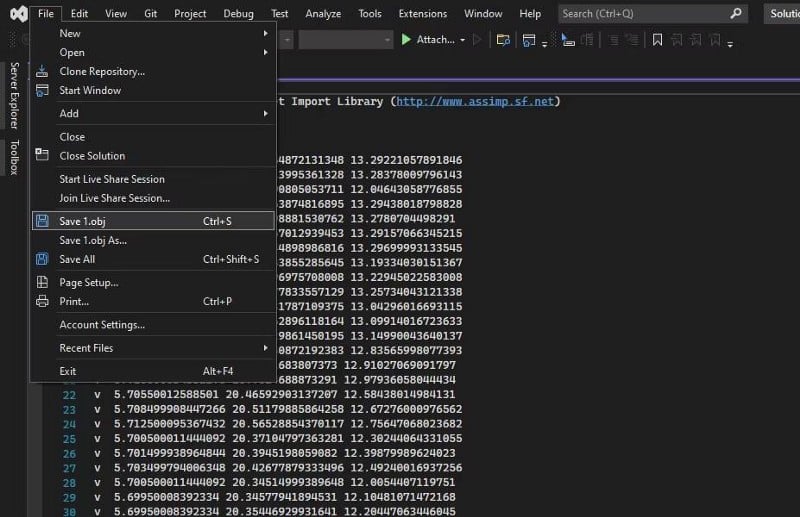Click the Page Setup icon
The width and height of the screenshot is (800, 517).
coord(42,282)
